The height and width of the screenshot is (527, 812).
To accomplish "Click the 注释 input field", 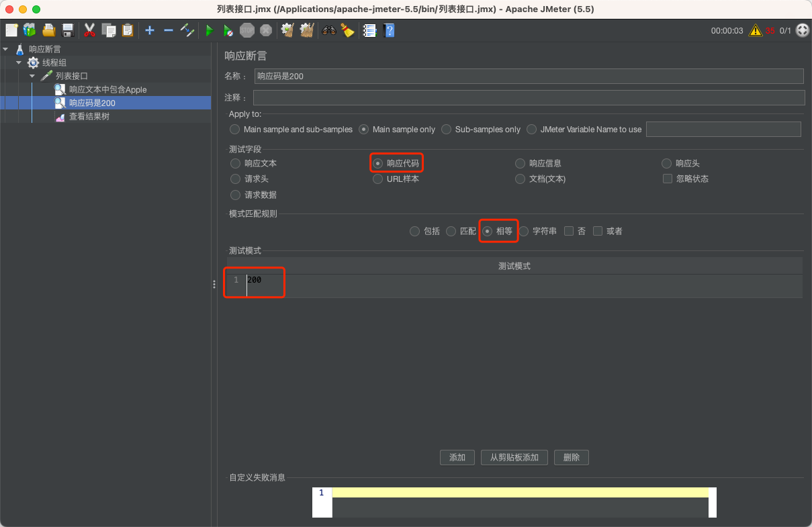I will pos(470,97).
